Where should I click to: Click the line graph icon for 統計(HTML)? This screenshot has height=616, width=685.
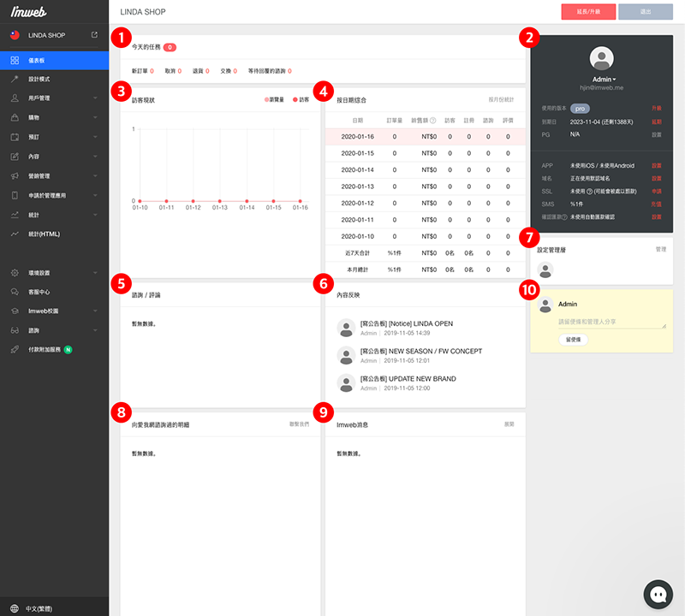click(x=15, y=234)
